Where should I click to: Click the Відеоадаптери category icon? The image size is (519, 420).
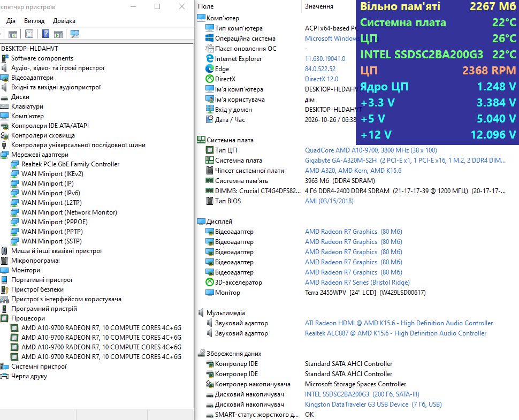click(x=5, y=78)
